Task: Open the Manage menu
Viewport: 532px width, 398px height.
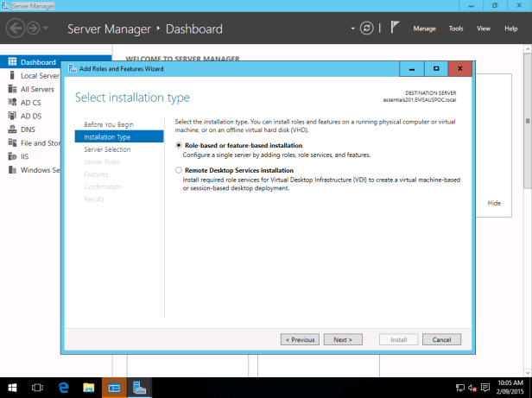Action: coord(424,28)
